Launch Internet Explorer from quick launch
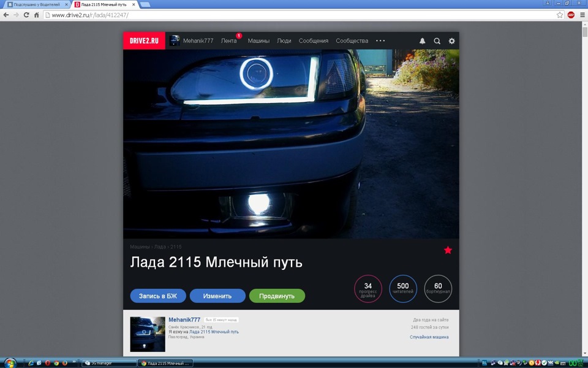 point(31,363)
